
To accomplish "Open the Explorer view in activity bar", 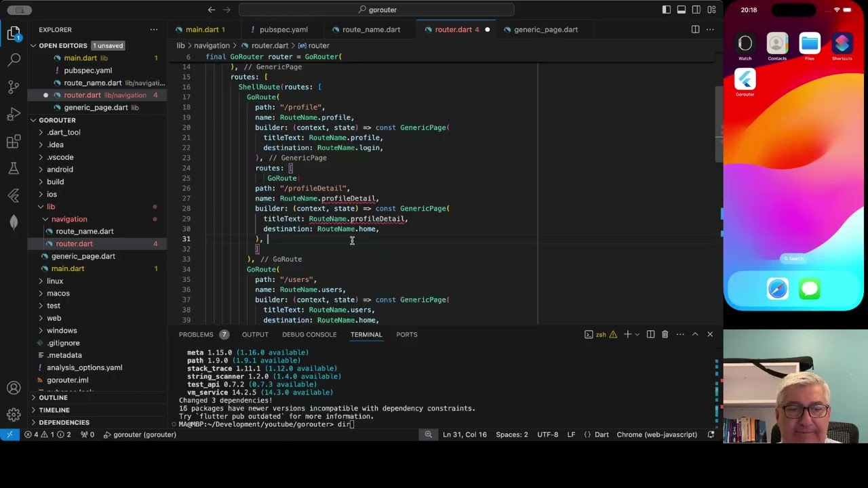I will pyautogui.click(x=14, y=33).
